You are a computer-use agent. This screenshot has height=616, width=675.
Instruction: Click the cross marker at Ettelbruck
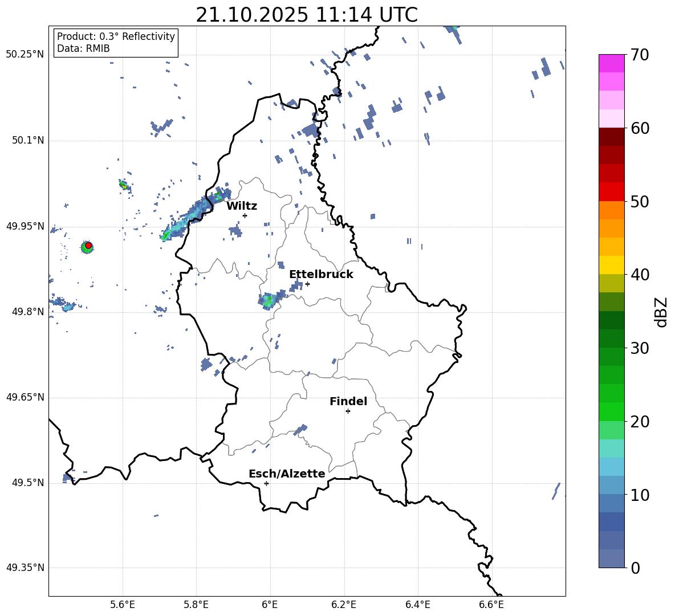(307, 284)
